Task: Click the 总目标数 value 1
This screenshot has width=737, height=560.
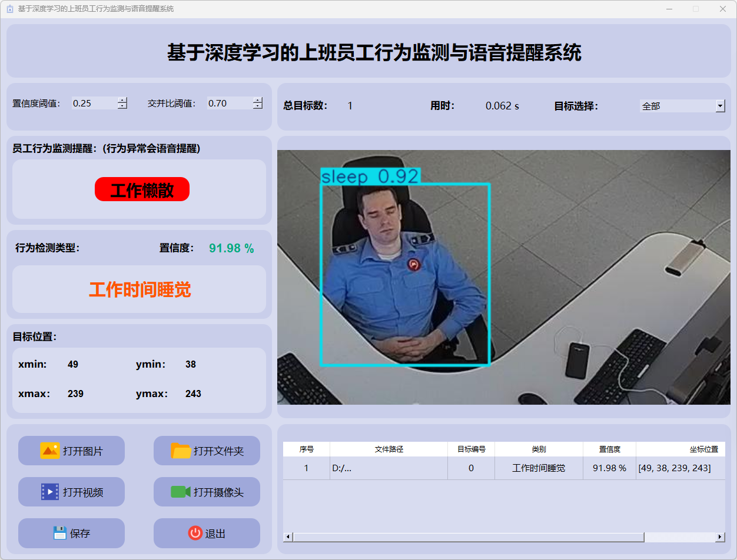Action: [x=350, y=106]
